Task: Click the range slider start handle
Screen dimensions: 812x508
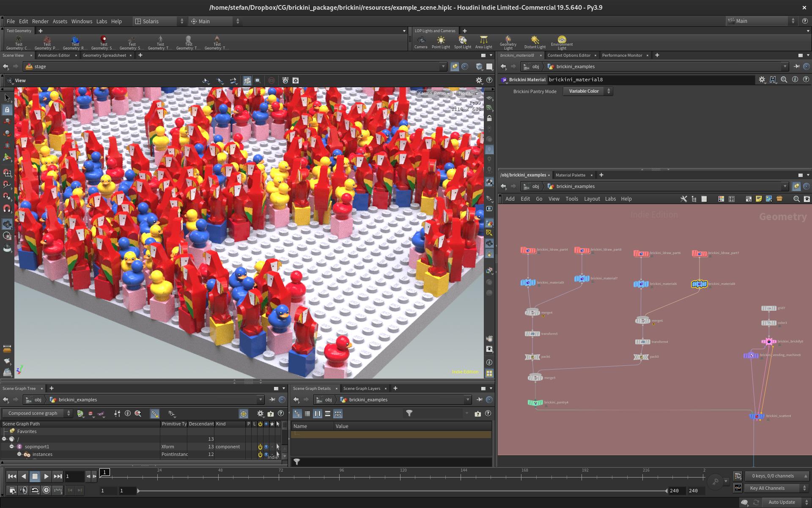Action: click(138, 491)
